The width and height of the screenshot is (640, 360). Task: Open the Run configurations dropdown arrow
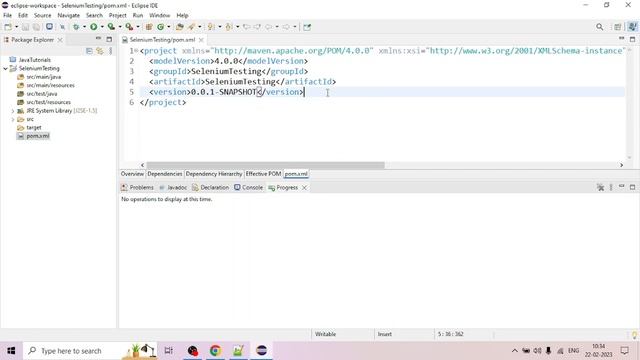[102, 27]
